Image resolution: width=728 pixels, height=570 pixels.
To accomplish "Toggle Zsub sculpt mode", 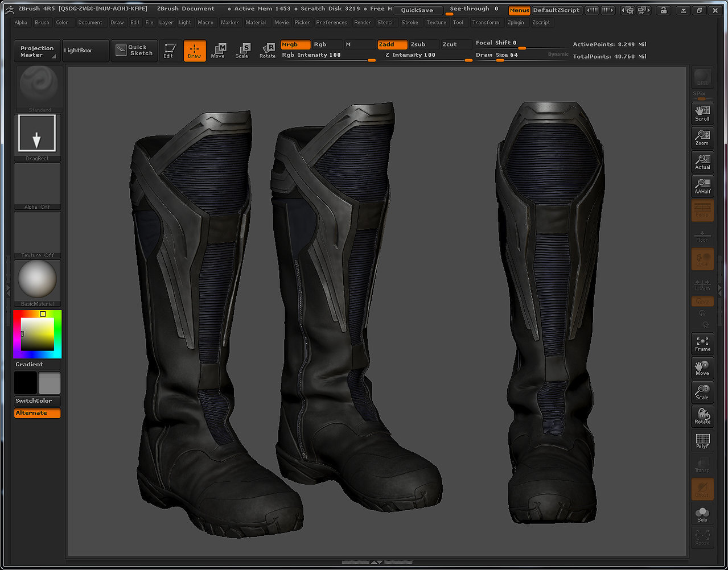I will click(425, 44).
